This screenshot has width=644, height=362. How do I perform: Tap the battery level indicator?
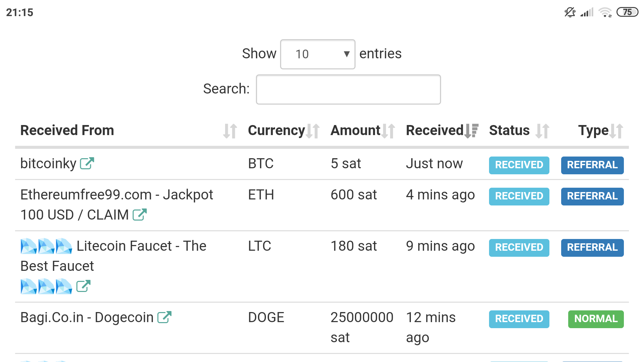click(x=627, y=12)
